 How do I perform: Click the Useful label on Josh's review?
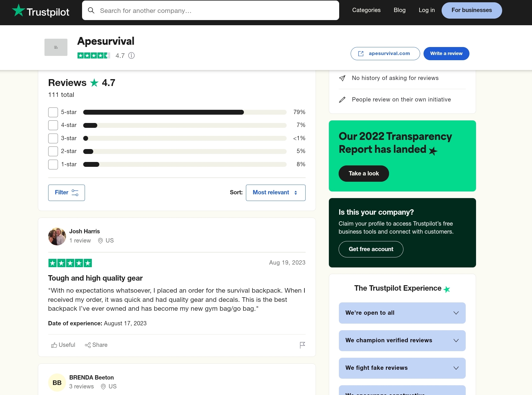(67, 345)
